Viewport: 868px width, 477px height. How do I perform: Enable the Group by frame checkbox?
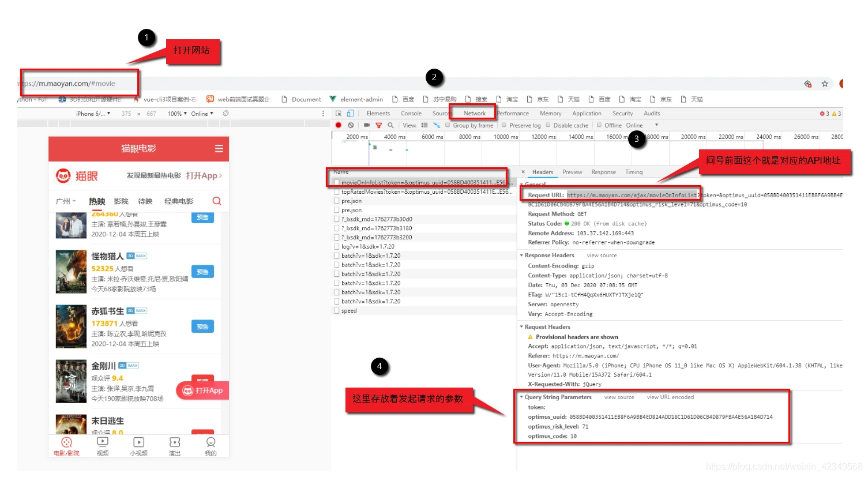click(448, 125)
